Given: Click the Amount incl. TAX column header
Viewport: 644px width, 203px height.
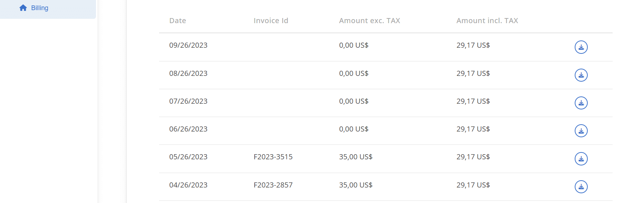Looking at the screenshot, I should [x=487, y=21].
